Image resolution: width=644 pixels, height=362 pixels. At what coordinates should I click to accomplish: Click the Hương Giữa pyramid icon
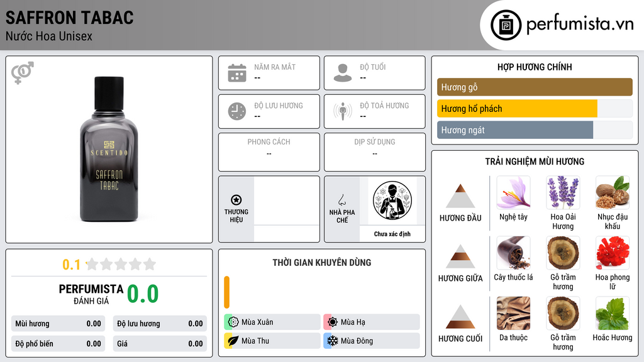click(460, 256)
